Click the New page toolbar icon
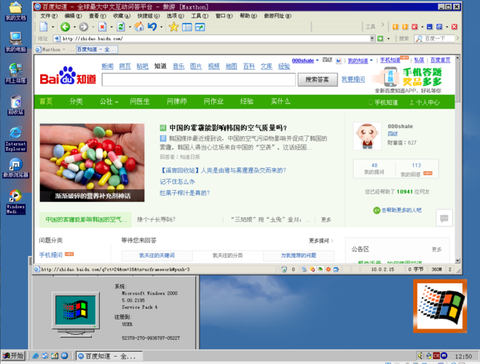The image size is (480, 364). click(x=44, y=27)
